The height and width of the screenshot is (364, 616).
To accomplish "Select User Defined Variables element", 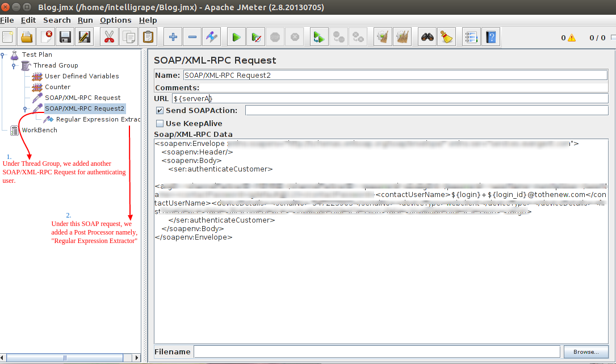I will point(82,76).
